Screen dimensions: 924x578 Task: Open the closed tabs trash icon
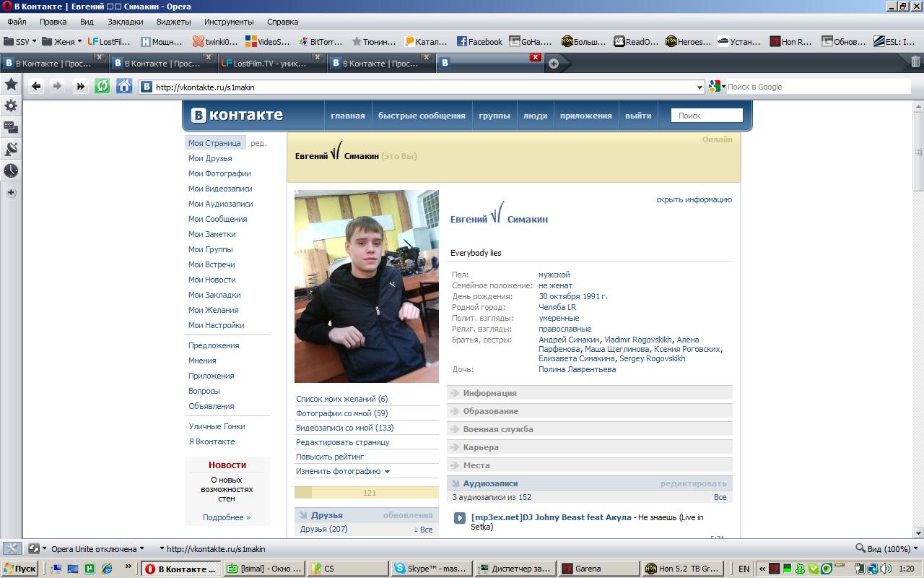[x=915, y=62]
